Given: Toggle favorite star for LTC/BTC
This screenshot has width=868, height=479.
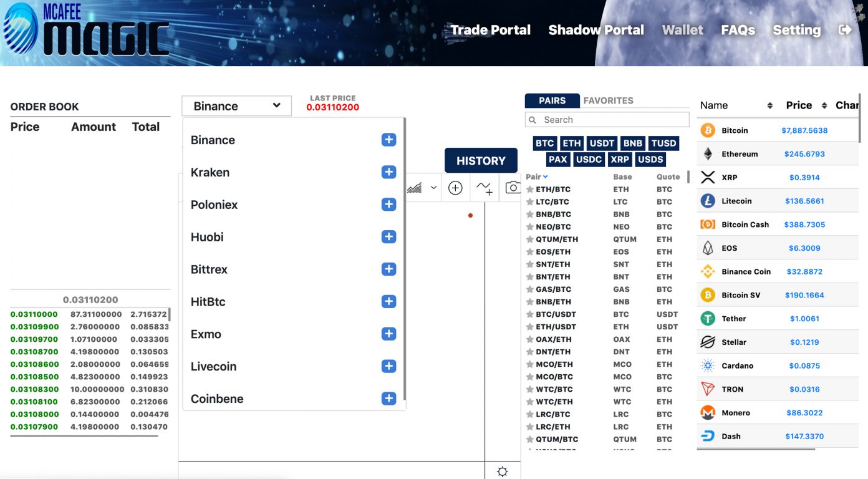Looking at the screenshot, I should [x=530, y=202].
